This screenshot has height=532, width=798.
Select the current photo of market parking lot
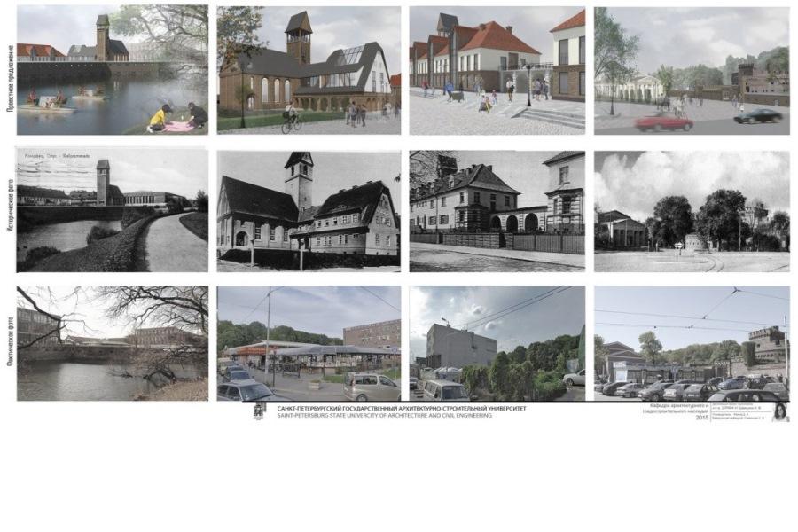[308, 343]
